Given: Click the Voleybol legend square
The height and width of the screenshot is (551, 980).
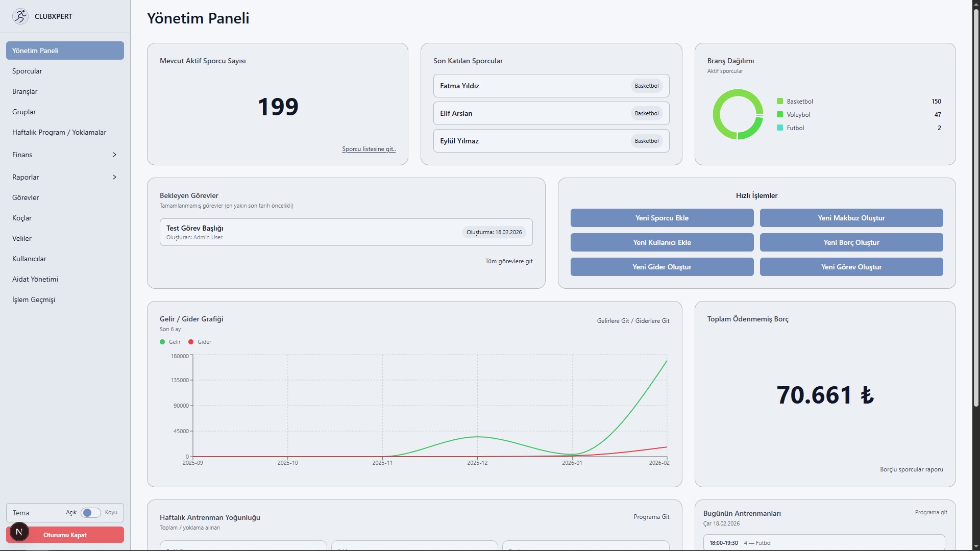Looking at the screenshot, I should pos(780,115).
